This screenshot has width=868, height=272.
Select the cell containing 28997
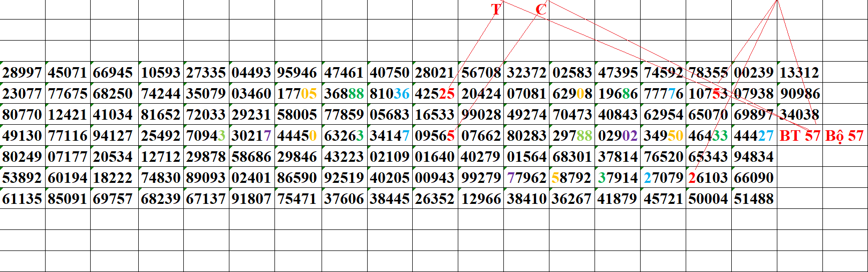(x=22, y=73)
